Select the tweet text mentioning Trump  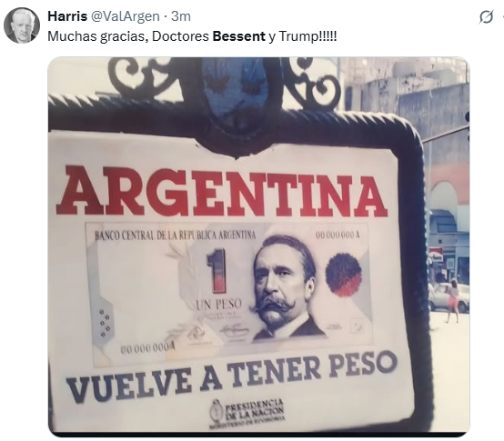[x=192, y=36]
